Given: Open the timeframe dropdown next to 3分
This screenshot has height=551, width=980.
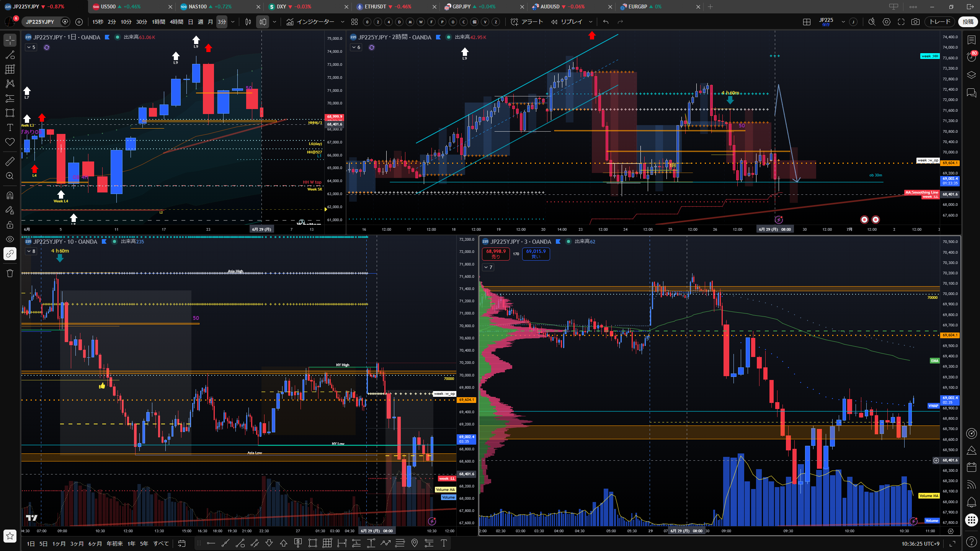Looking at the screenshot, I should click(233, 22).
